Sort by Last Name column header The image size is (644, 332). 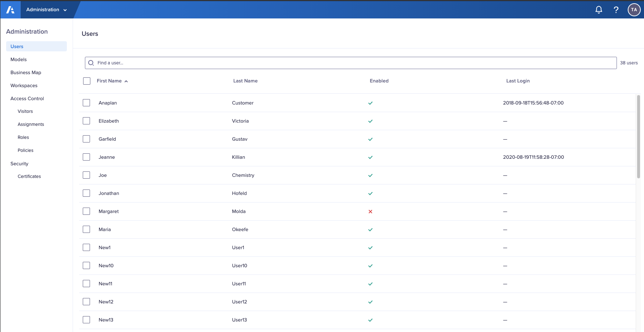(245, 81)
